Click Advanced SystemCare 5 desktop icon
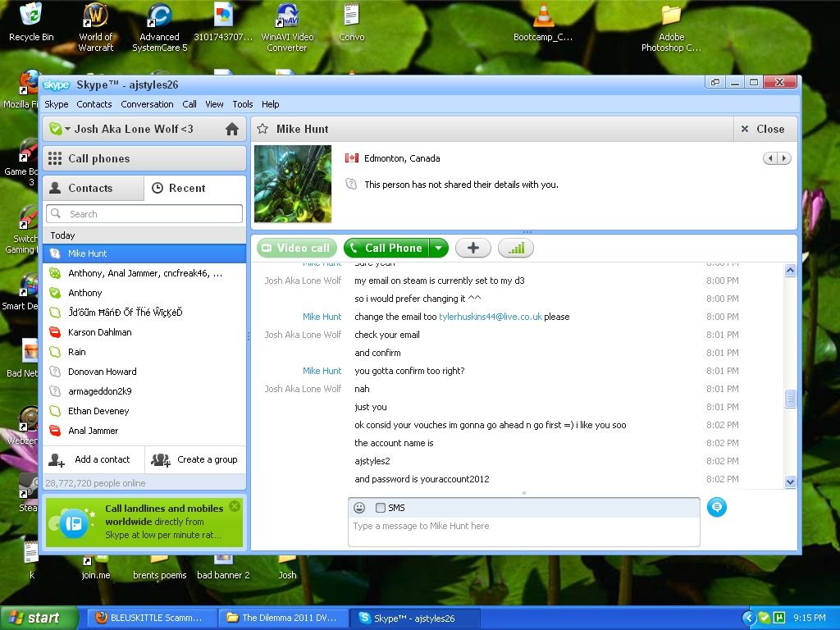This screenshot has height=630, width=840. click(x=160, y=27)
